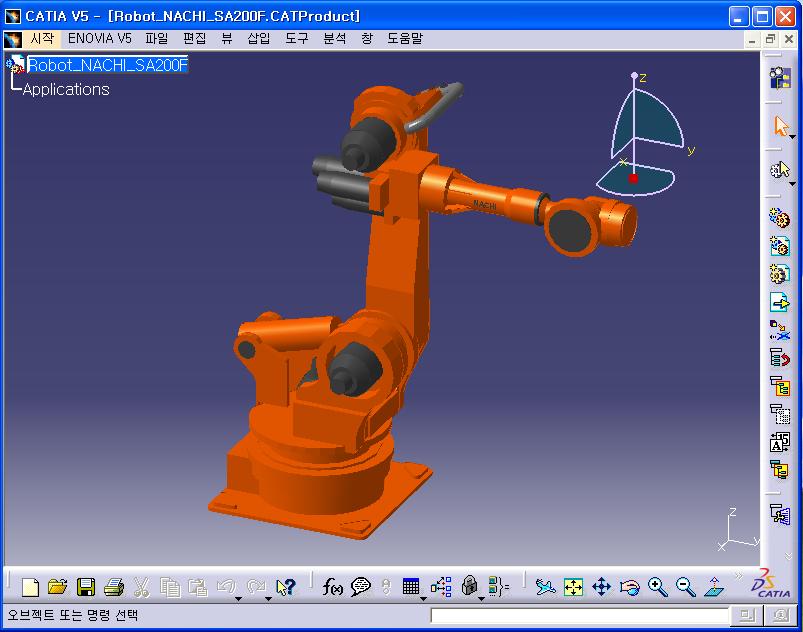The width and height of the screenshot is (803, 632).
Task: Click the command input field in status bar
Action: [x=580, y=615]
